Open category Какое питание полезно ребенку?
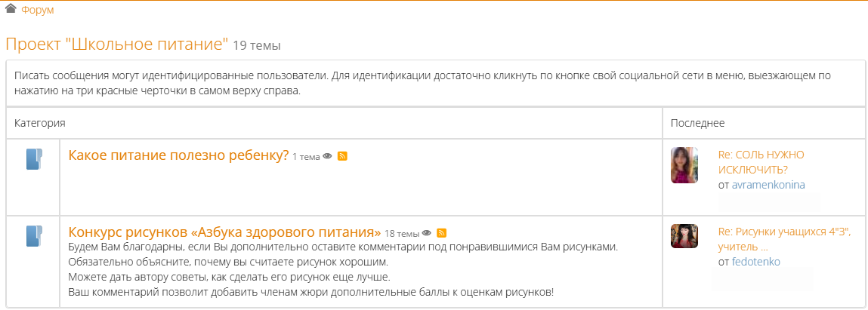 tap(178, 155)
